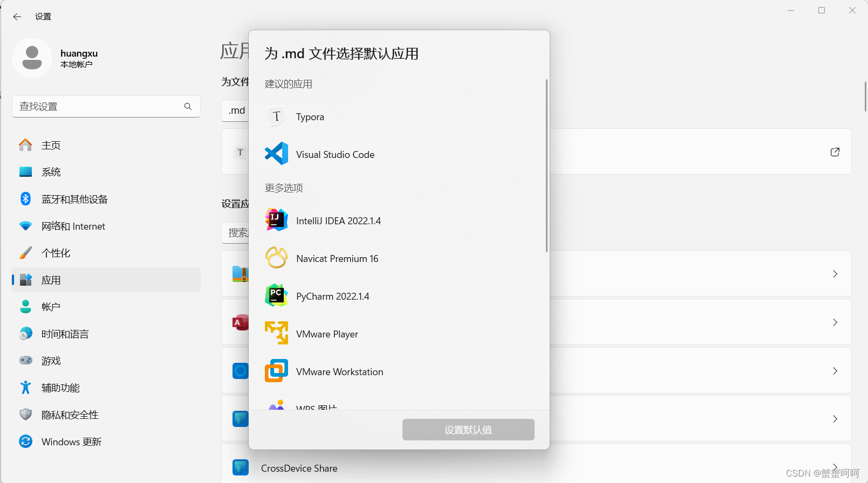Viewport: 868px width, 483px height.
Task: Click the System monitor icon
Action: click(25, 172)
